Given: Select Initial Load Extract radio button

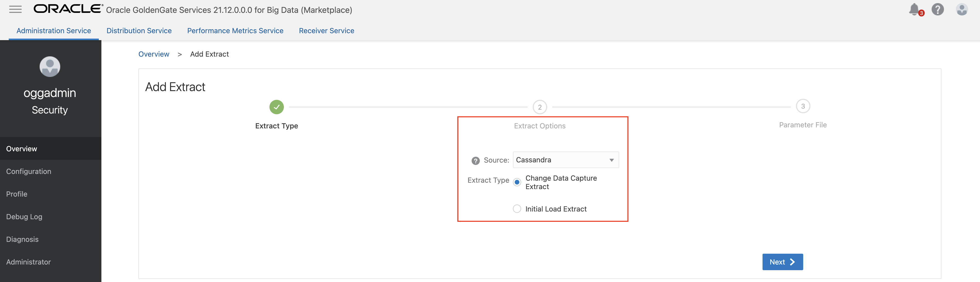Looking at the screenshot, I should coord(517,209).
